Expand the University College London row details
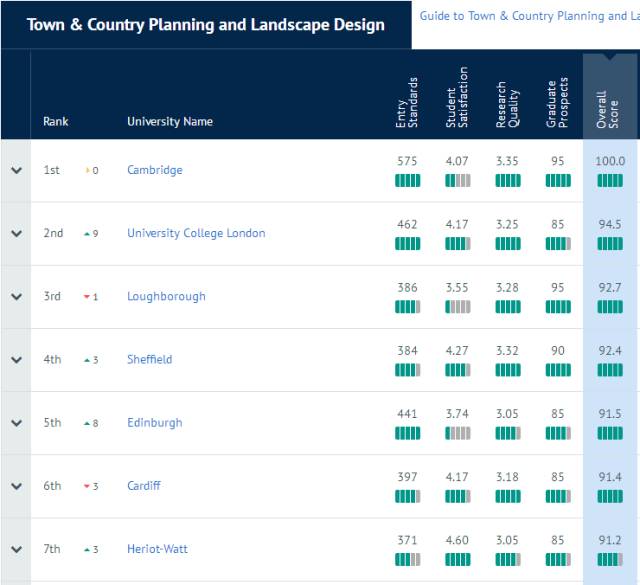 click(x=16, y=234)
